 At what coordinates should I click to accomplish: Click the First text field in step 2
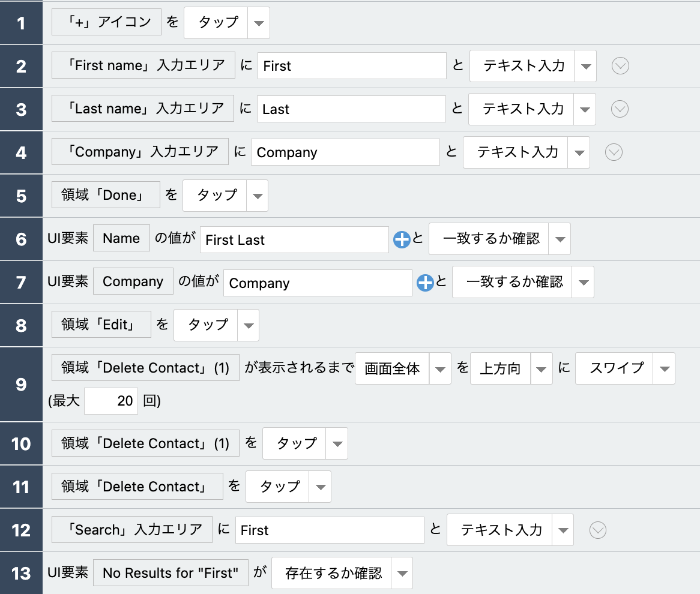click(x=352, y=66)
